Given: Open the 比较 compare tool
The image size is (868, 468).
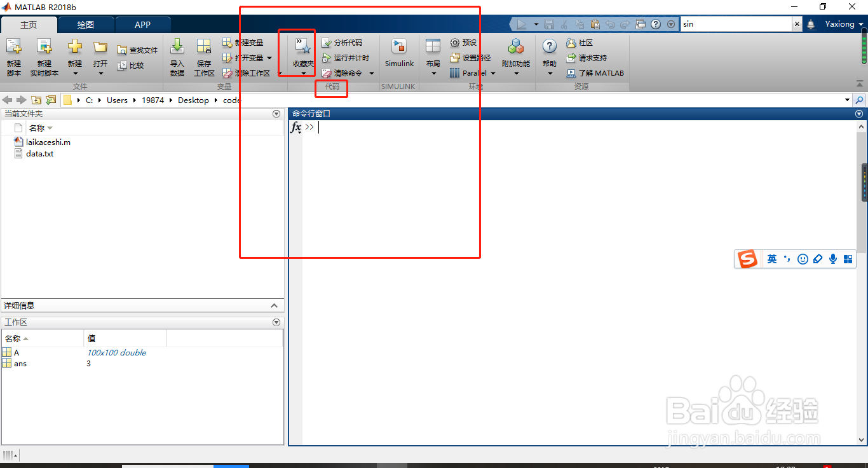Looking at the screenshot, I should pos(130,65).
